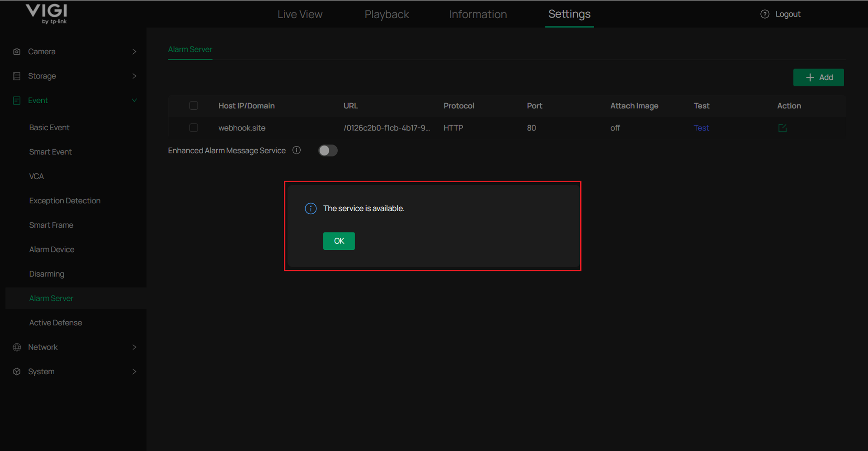Viewport: 868px width, 451px height.
Task: Expand the System menu chevron
Action: pyautogui.click(x=134, y=372)
